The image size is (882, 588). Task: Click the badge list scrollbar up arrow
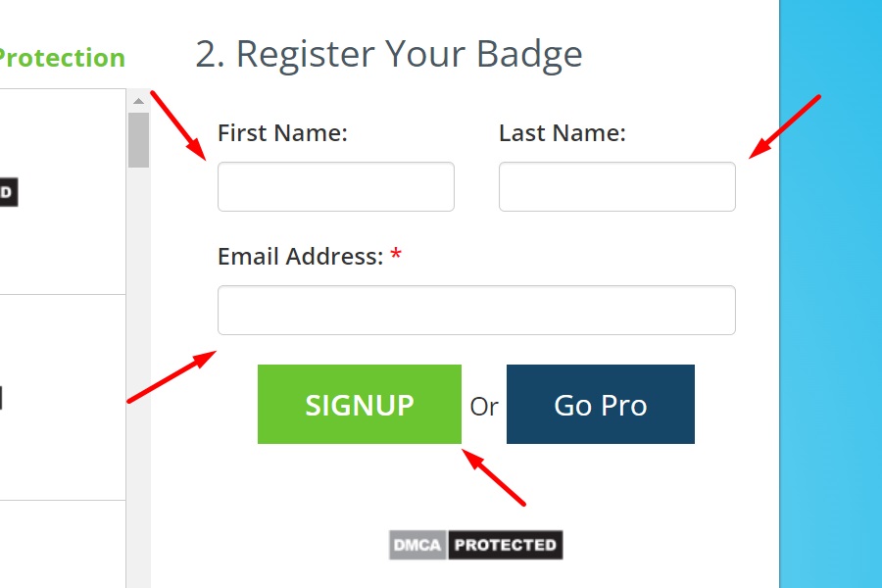[x=138, y=101]
